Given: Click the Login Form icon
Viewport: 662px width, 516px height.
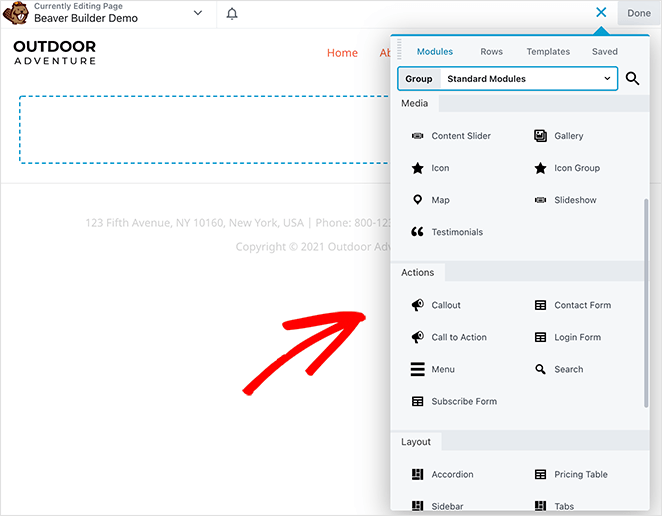Looking at the screenshot, I should 540,337.
